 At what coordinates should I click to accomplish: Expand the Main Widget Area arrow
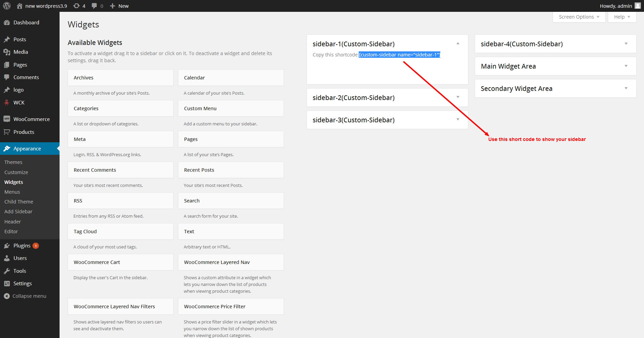coord(626,66)
